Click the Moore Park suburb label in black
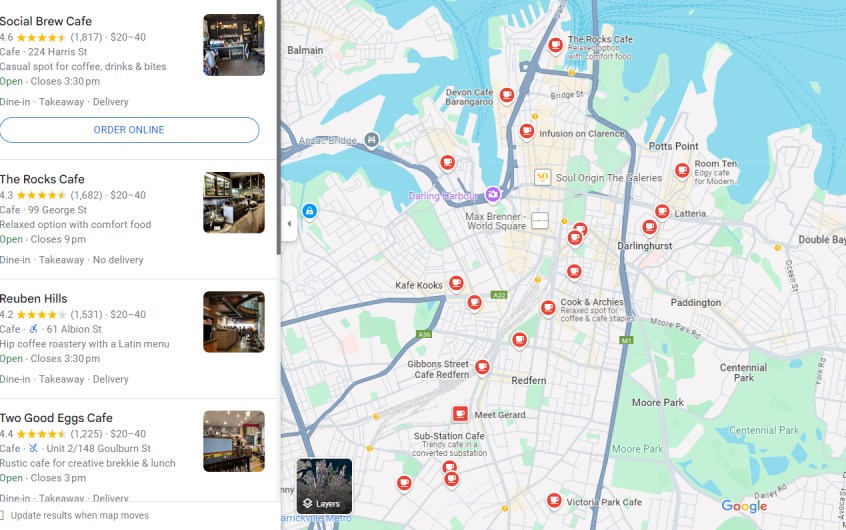The height and width of the screenshot is (530, 846). click(x=658, y=403)
